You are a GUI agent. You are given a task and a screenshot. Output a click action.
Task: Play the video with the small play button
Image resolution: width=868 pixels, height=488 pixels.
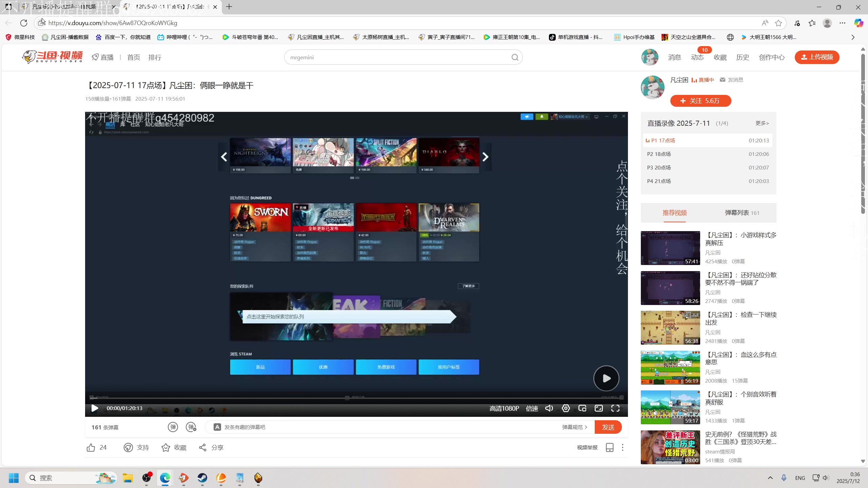click(95, 408)
